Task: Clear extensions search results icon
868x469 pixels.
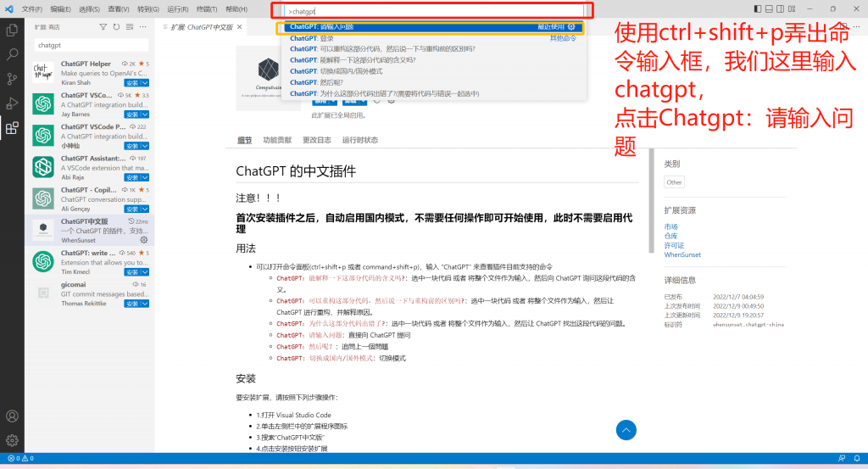Action: click(x=130, y=26)
